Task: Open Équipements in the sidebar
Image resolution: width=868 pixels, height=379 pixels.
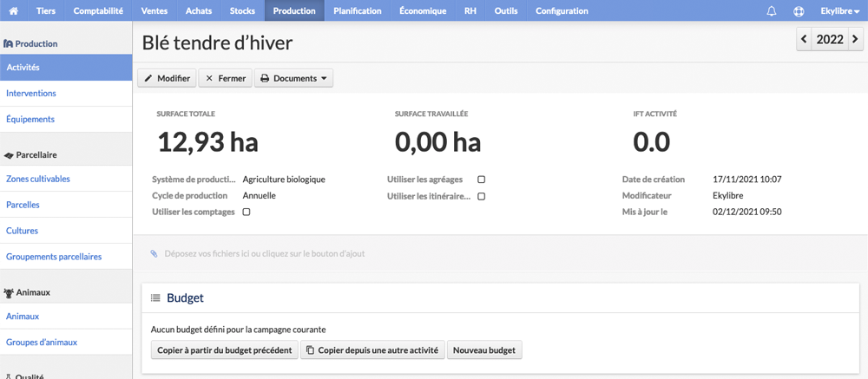Action: 66,120
